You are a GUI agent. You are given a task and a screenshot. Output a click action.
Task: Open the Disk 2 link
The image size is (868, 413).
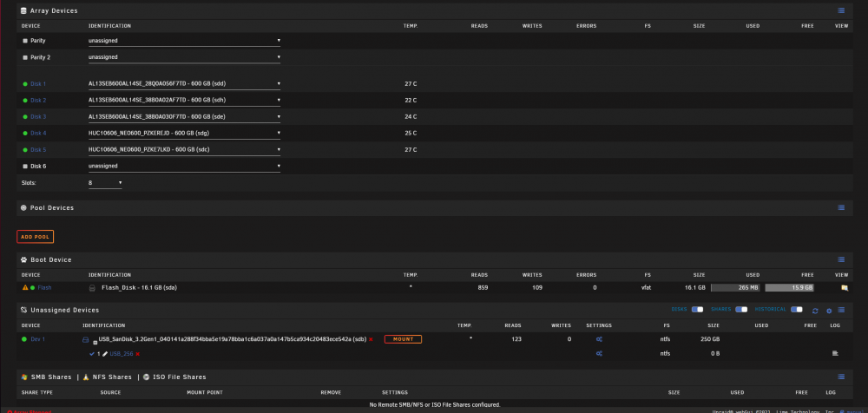(x=38, y=100)
